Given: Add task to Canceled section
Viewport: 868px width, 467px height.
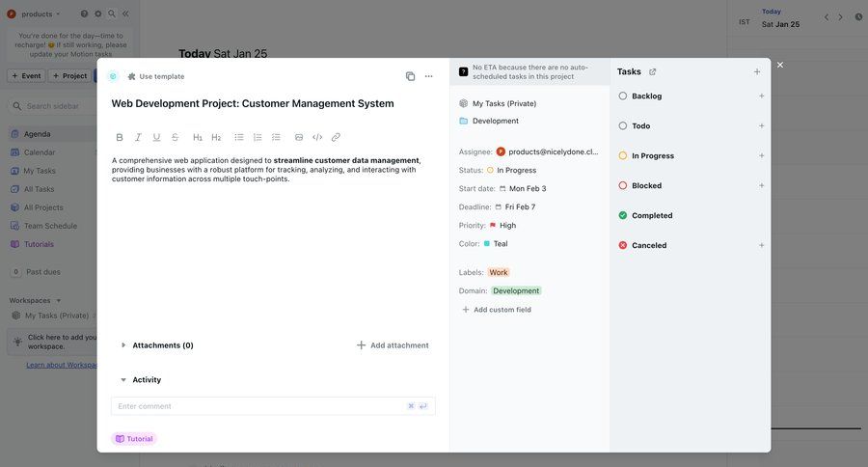Looking at the screenshot, I should pos(761,245).
